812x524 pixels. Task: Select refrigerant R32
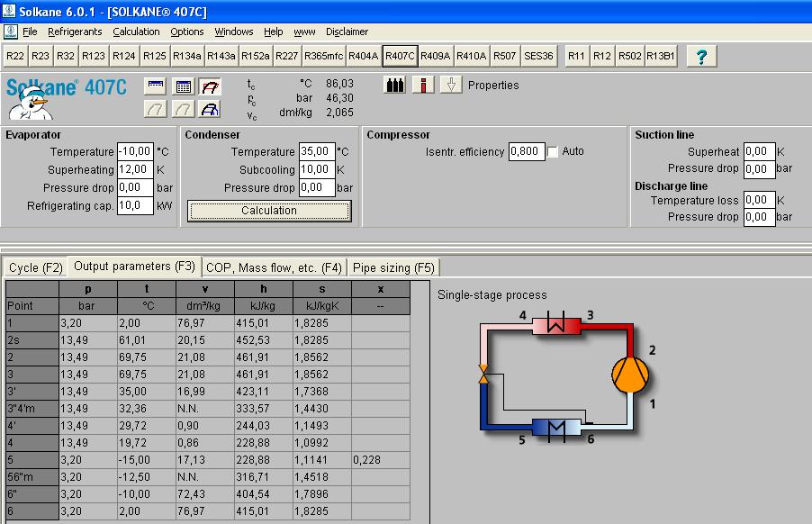click(66, 56)
